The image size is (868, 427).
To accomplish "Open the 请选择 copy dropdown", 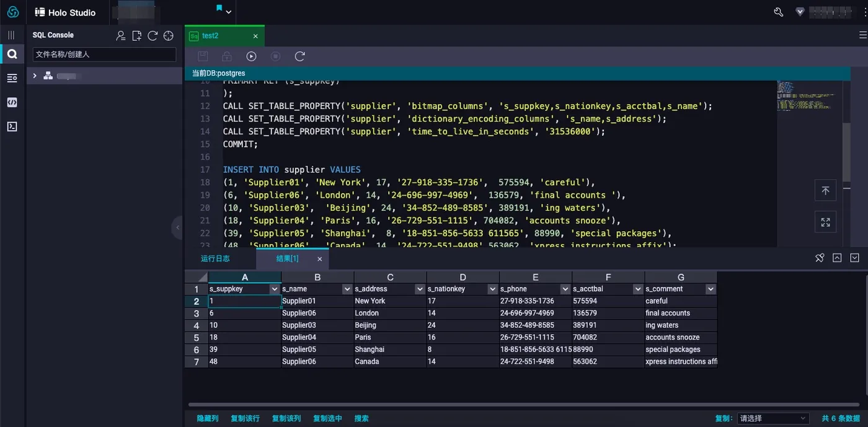I will coord(773,418).
